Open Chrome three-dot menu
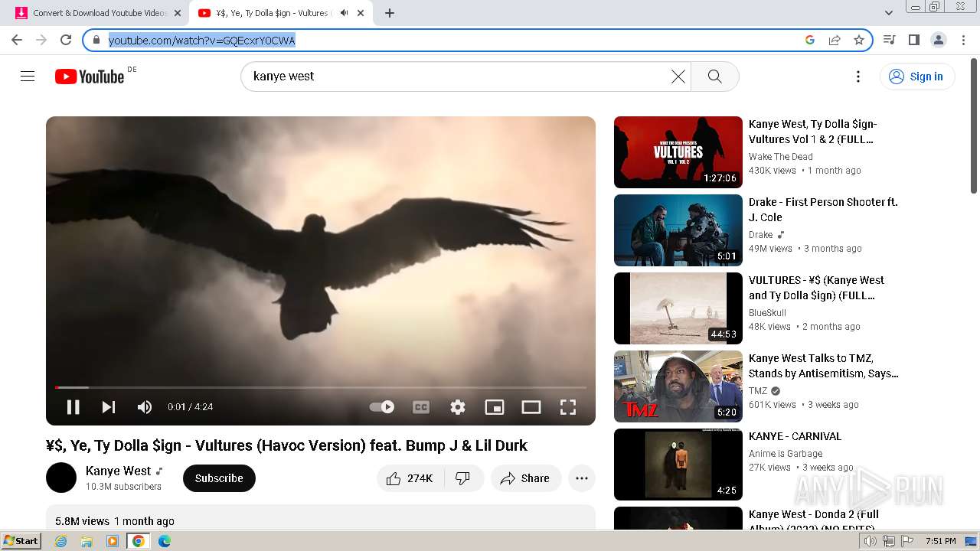 pos(963,40)
